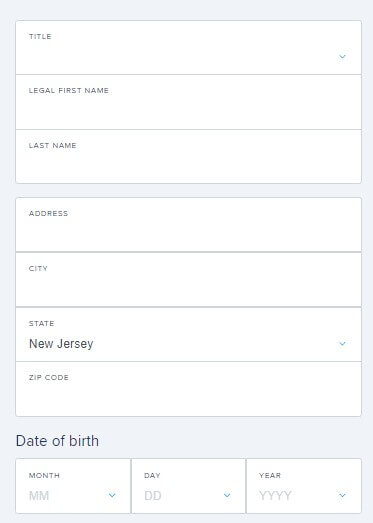Screen dimensions: 373x523
Task: Click the DAY label text
Action: coord(152,475)
